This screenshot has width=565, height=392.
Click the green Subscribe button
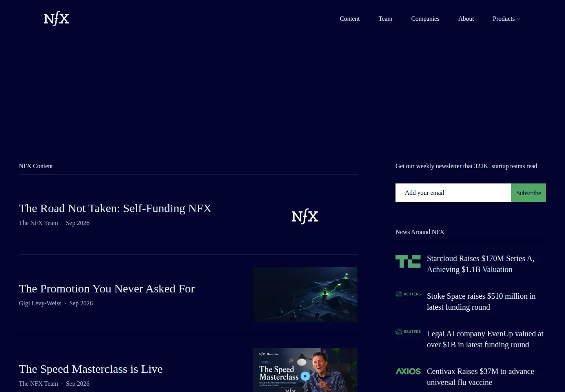pos(529,193)
